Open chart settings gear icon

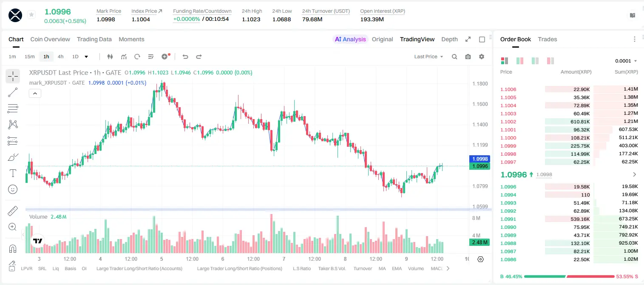tap(482, 57)
